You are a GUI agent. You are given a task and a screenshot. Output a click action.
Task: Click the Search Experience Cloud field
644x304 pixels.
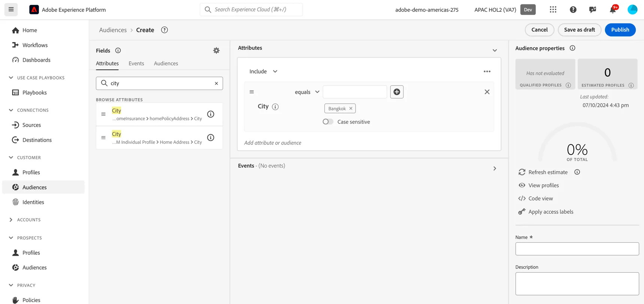pyautogui.click(x=251, y=9)
